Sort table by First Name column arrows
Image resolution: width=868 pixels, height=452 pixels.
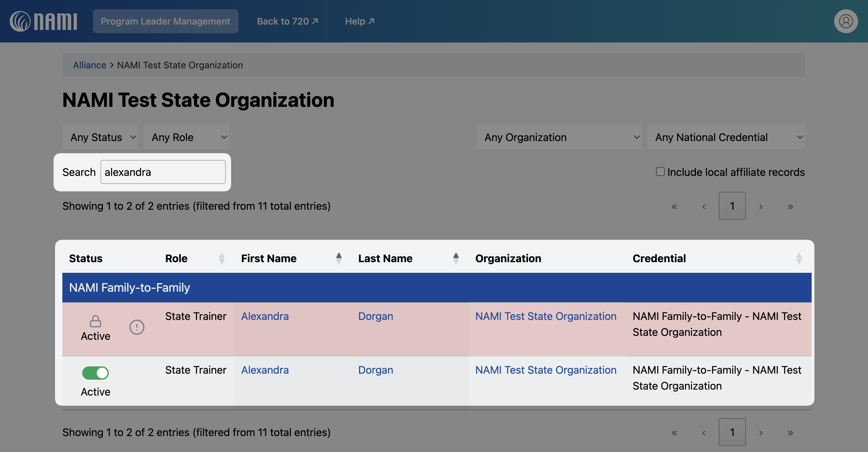339,259
